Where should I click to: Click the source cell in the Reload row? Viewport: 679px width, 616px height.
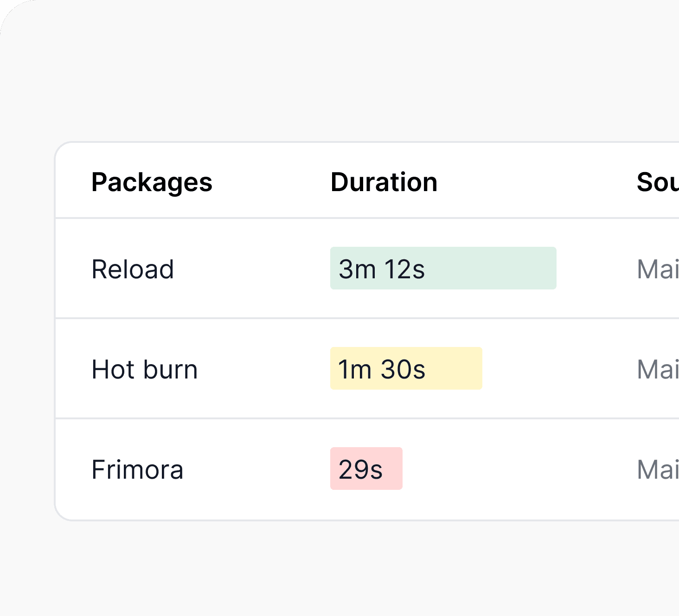(x=658, y=269)
